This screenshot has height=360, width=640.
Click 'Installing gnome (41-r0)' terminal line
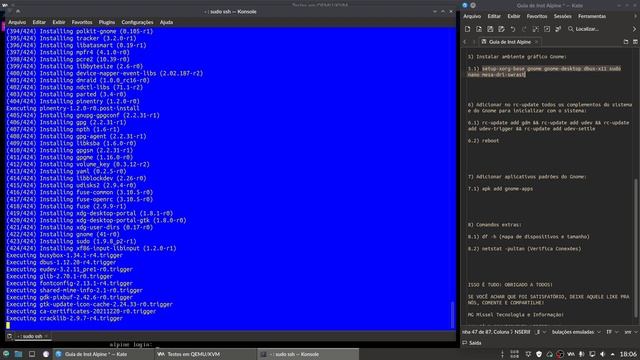click(63, 234)
